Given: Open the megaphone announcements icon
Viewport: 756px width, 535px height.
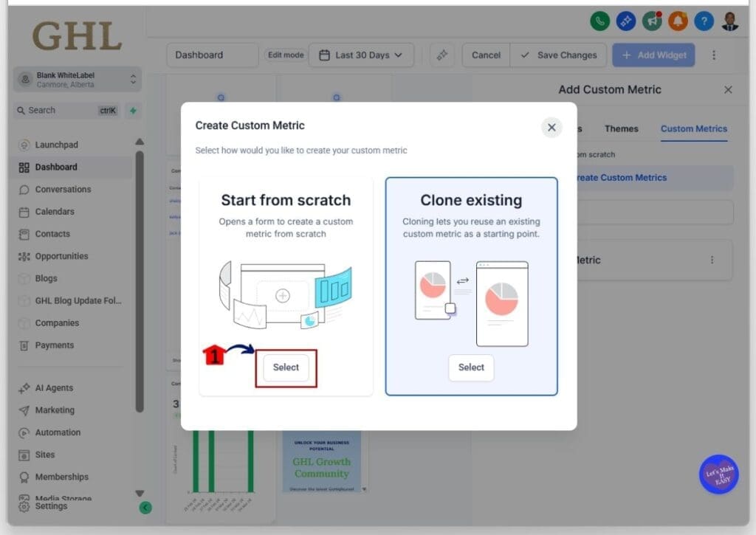Looking at the screenshot, I should pos(652,21).
